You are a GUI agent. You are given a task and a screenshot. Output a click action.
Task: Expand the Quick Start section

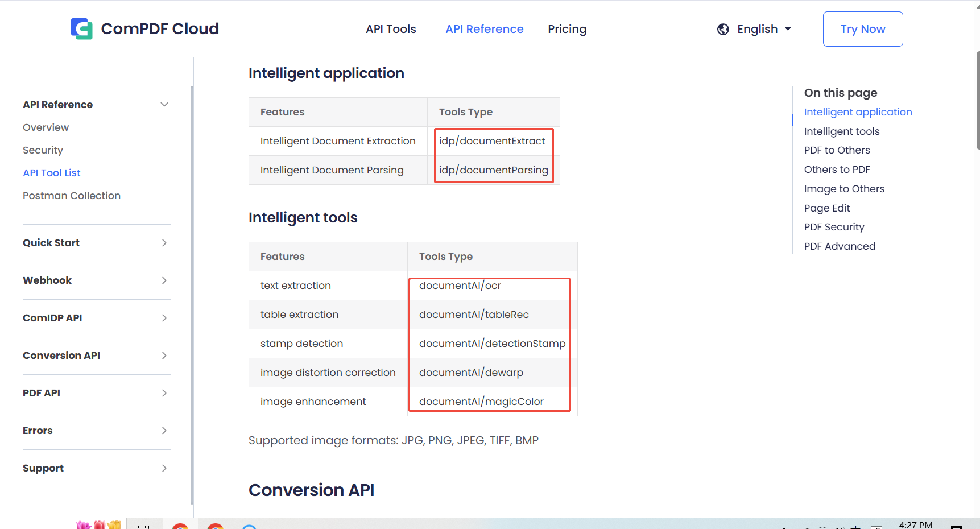(164, 243)
